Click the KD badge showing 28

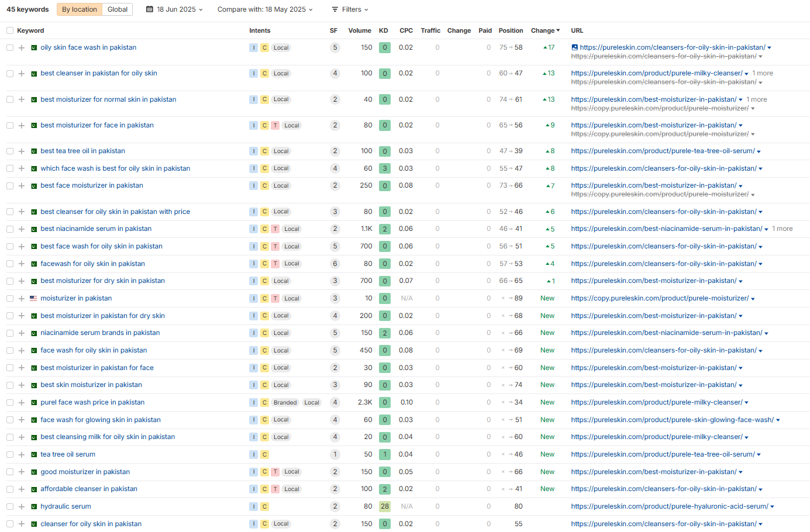pyautogui.click(x=384, y=507)
